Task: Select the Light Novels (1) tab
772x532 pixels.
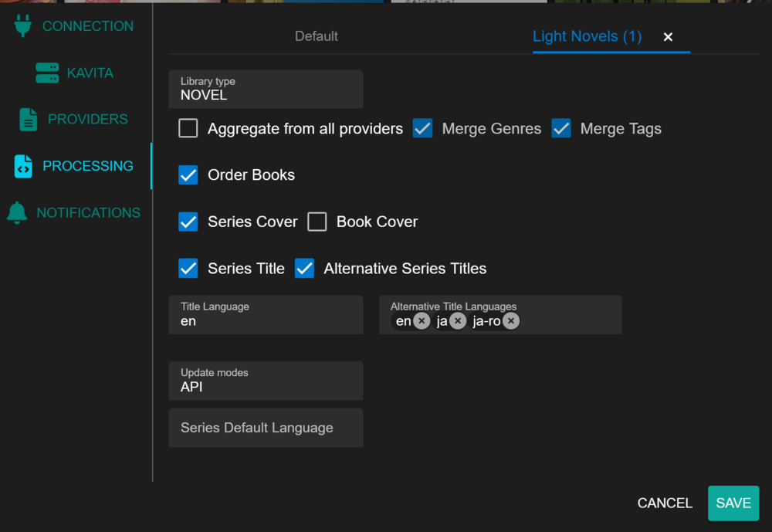Action: (x=587, y=36)
